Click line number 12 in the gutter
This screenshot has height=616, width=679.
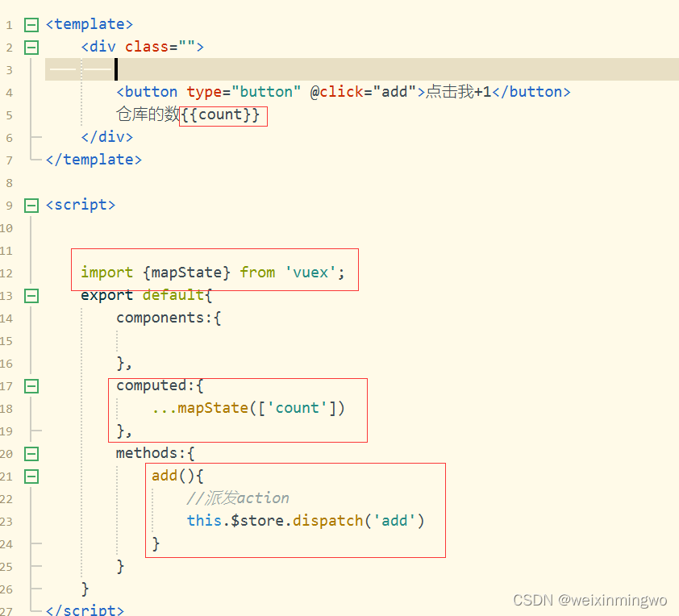(x=6, y=273)
